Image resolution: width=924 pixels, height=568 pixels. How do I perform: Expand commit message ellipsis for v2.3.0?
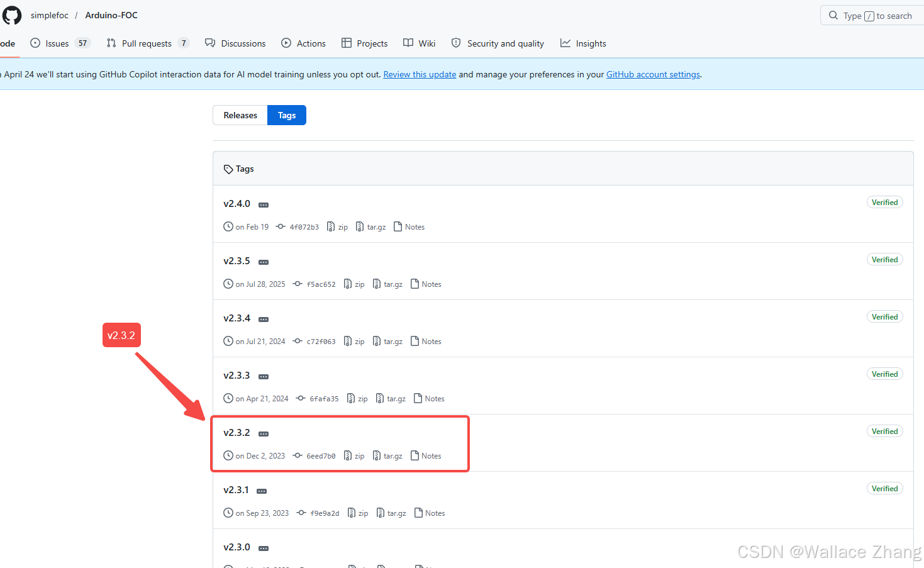[x=264, y=549]
